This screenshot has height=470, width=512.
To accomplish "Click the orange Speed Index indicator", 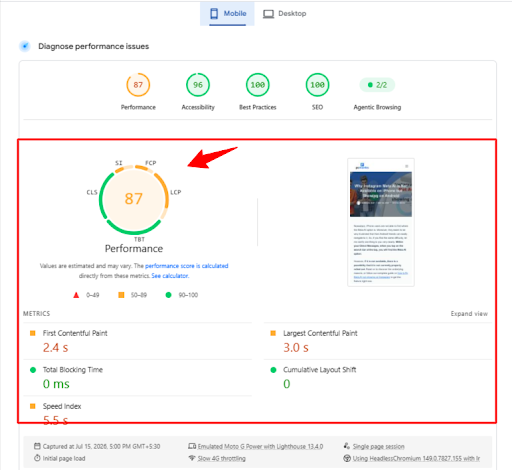I will click(x=33, y=406).
